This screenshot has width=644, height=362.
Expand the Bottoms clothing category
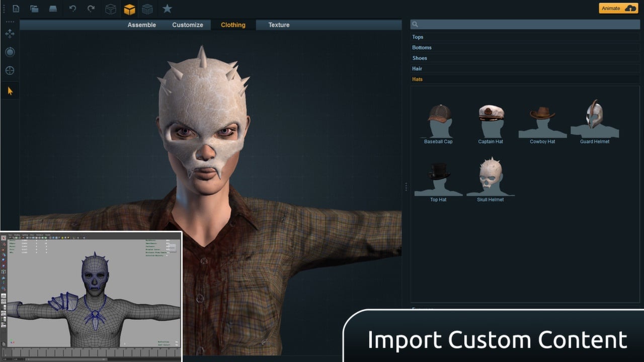click(x=525, y=47)
